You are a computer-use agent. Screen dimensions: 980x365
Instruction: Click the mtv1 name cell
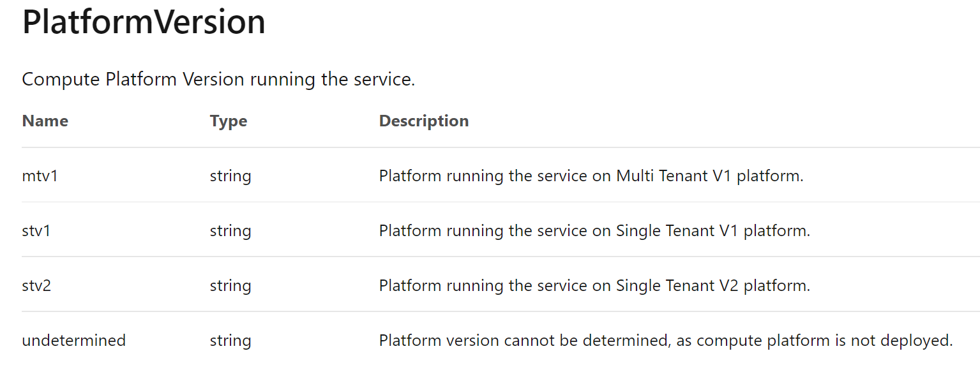(40, 176)
